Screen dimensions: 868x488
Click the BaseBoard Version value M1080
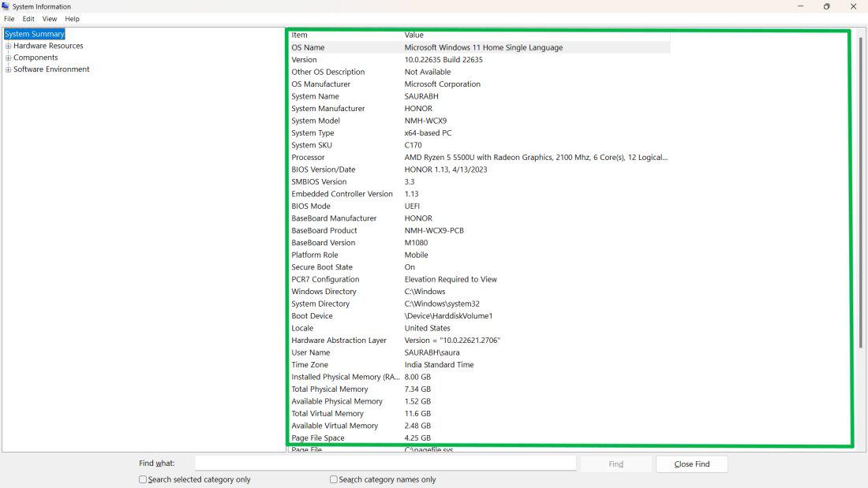pos(416,242)
